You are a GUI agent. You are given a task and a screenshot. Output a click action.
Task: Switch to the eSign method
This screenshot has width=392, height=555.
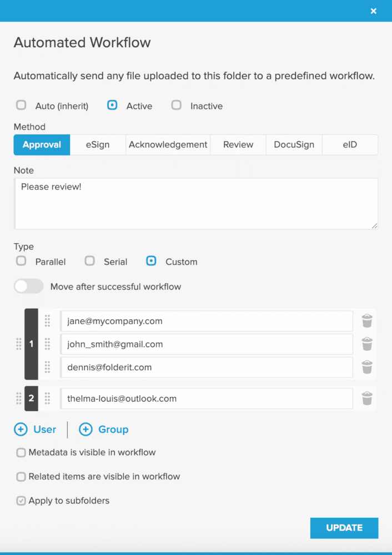tap(98, 145)
